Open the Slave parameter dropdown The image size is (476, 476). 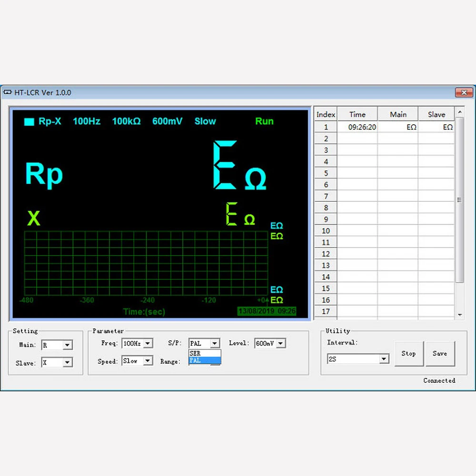coord(68,362)
